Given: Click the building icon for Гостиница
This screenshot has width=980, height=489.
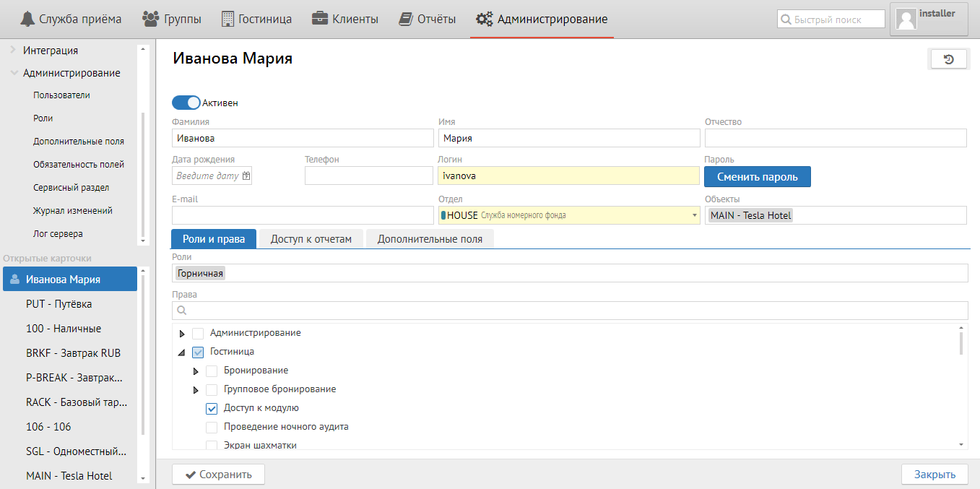Looking at the screenshot, I should (x=227, y=19).
